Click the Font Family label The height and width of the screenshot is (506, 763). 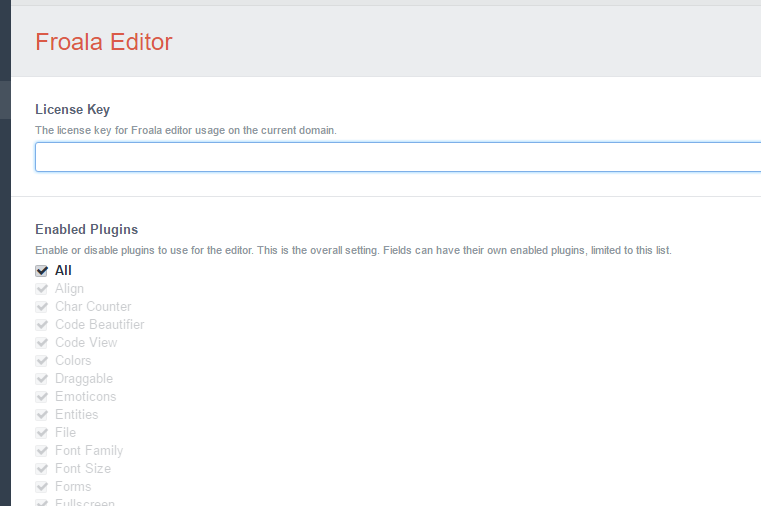(x=89, y=451)
